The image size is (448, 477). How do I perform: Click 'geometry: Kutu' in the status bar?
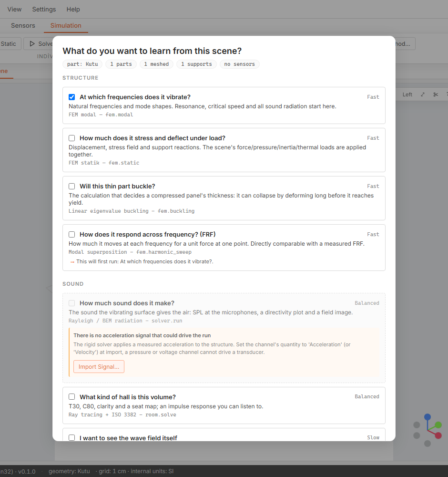tap(69, 471)
